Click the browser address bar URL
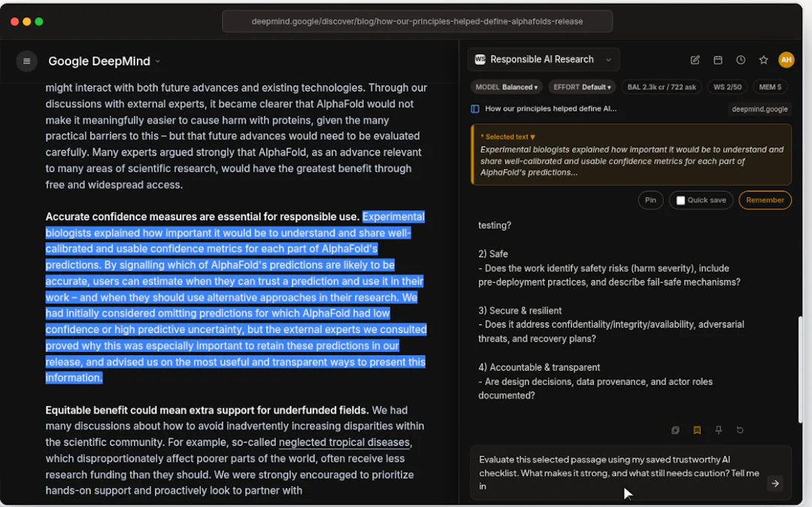This screenshot has height=507, width=812. pos(417,21)
